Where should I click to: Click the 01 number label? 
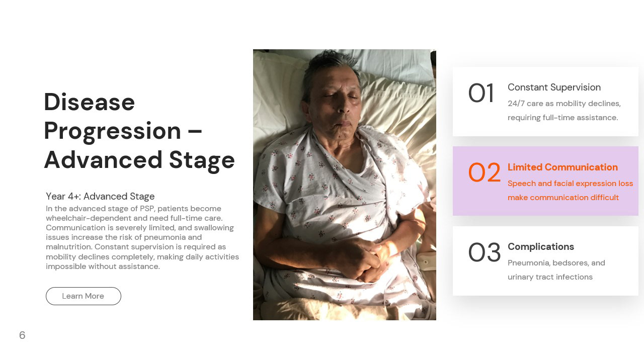[x=481, y=94]
